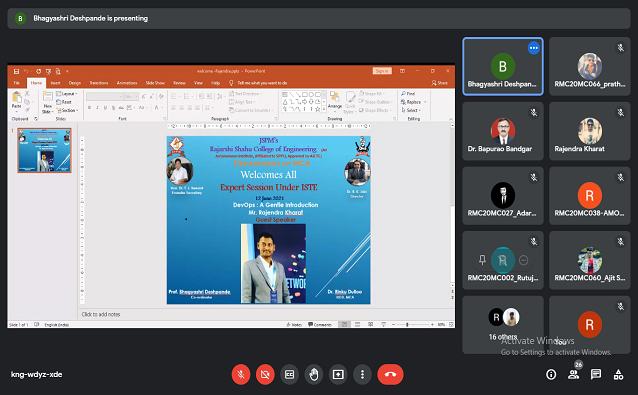Select the Rajendra Kharat participant tile
Image resolution: width=638 pixels, height=395 pixels.
tap(590, 131)
